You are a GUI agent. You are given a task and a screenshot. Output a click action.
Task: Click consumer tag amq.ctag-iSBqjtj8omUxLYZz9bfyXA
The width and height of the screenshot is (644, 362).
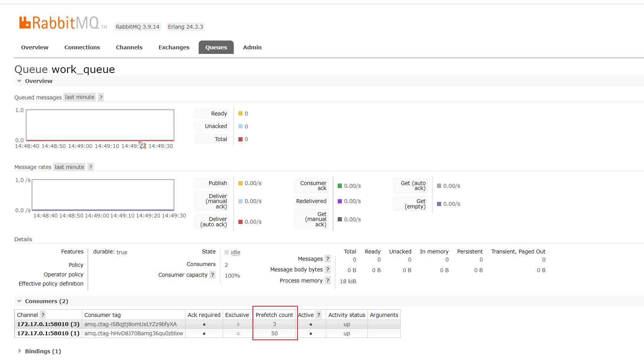click(x=131, y=324)
